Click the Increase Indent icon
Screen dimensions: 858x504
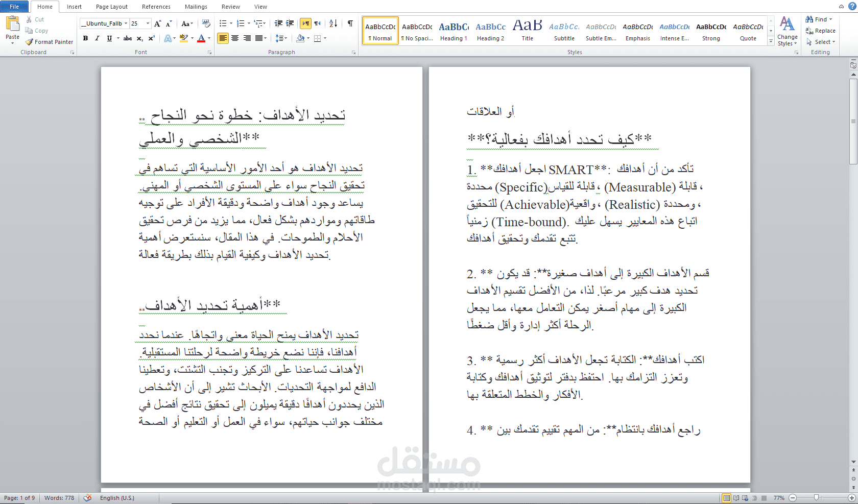click(290, 23)
